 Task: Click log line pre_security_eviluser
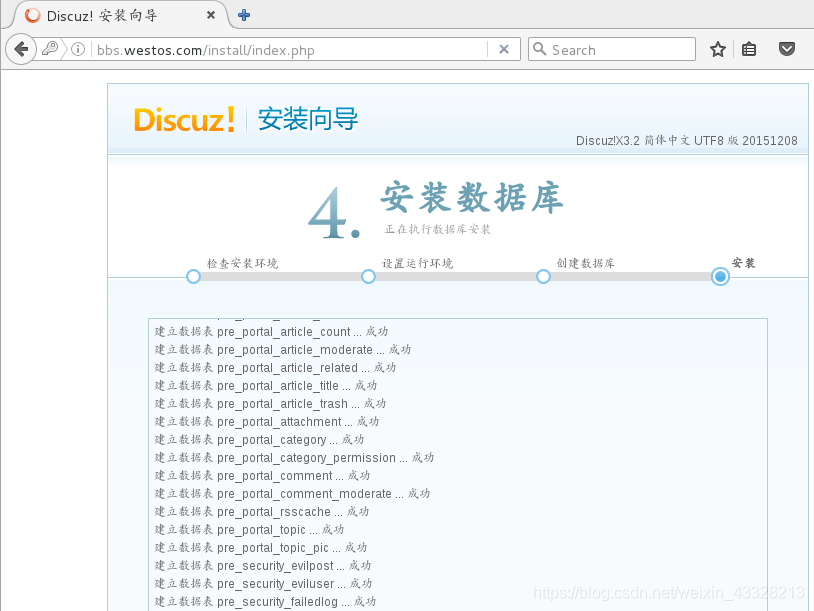click(263, 584)
